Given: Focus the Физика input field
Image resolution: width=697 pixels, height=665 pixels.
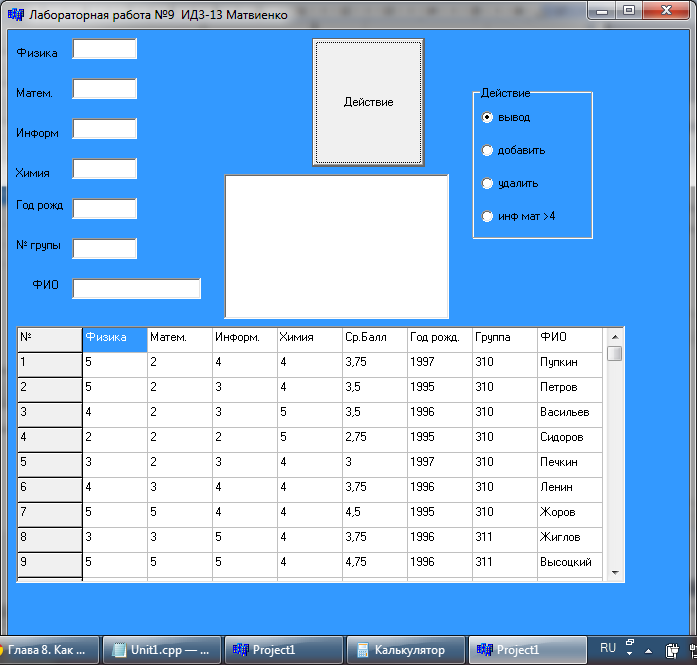Looking at the screenshot, I should click(x=104, y=49).
